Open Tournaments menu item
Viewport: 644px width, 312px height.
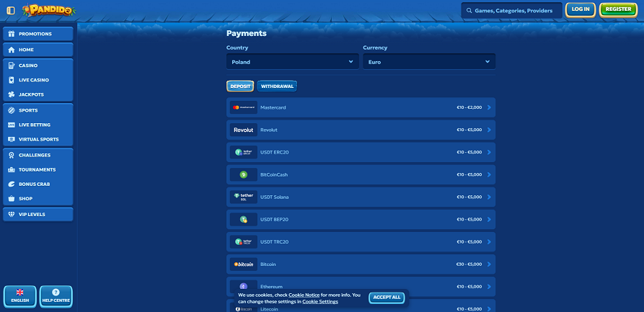click(38, 169)
